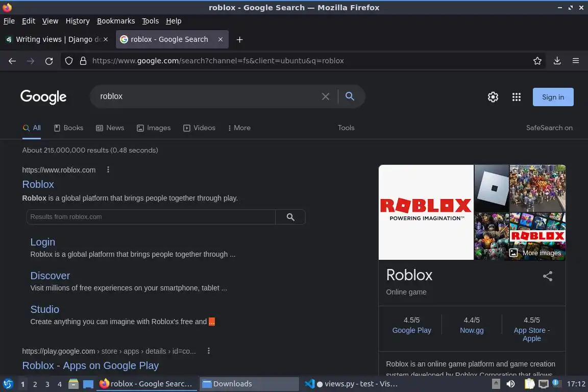Reload the current page
Image resolution: width=588 pixels, height=392 pixels.
pyautogui.click(x=49, y=61)
